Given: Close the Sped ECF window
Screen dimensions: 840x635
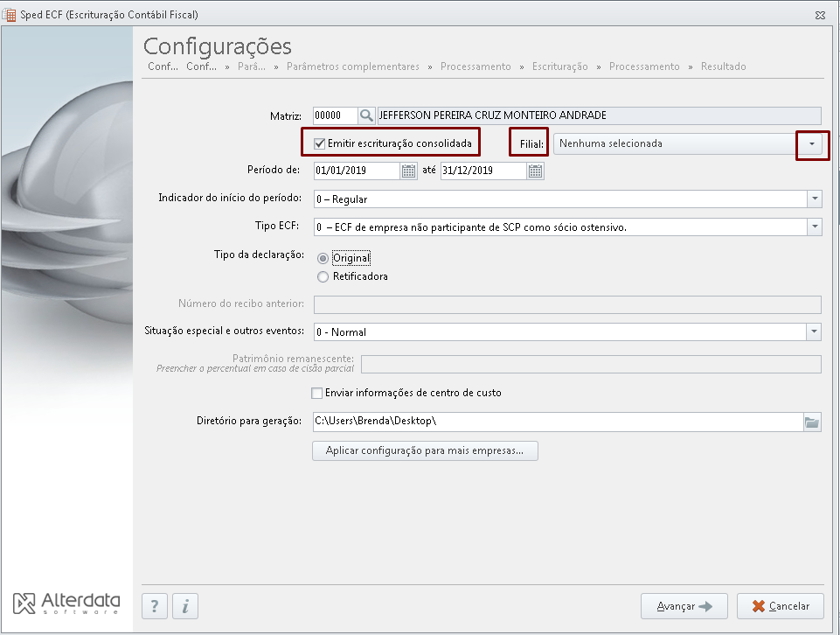Looking at the screenshot, I should click(x=820, y=15).
